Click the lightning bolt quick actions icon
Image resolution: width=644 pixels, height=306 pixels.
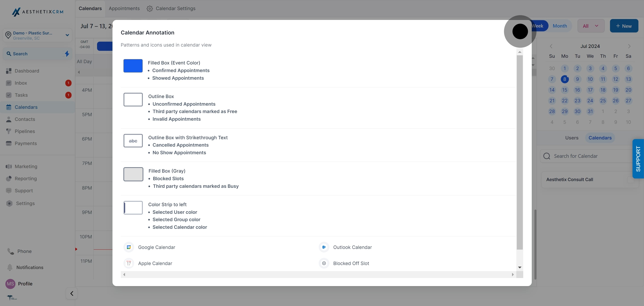(67, 53)
